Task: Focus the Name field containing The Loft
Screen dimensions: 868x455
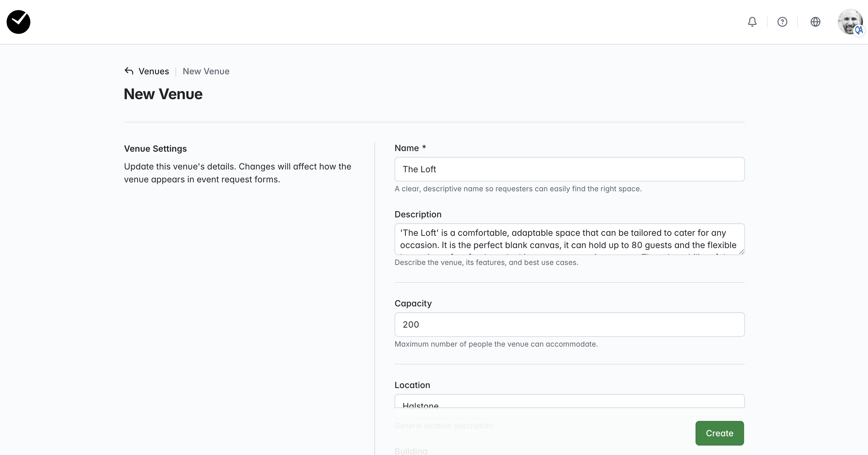Action: (569, 169)
